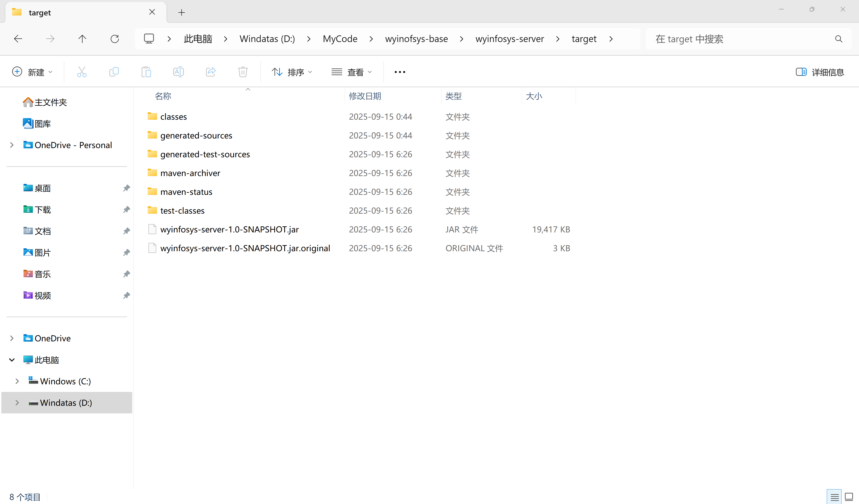Click the 新建 new button
859x504 pixels.
[32, 72]
